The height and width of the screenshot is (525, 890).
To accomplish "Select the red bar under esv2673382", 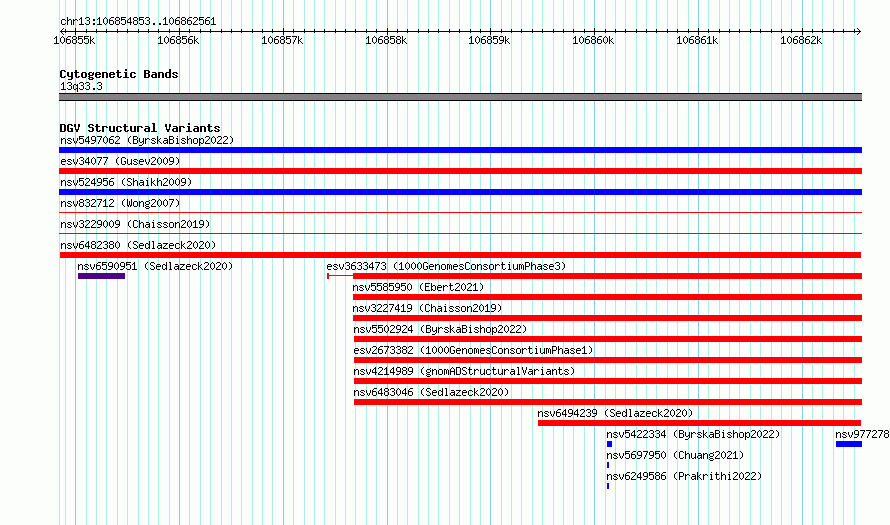I will tap(608, 360).
